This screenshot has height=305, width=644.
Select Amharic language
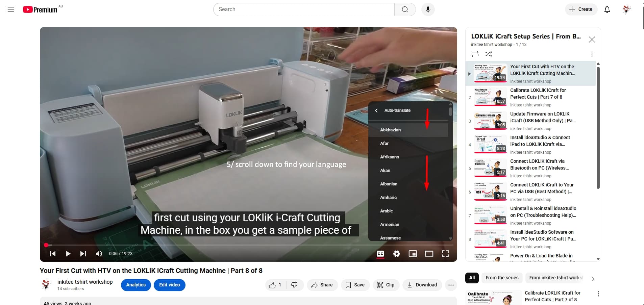[x=408, y=198]
